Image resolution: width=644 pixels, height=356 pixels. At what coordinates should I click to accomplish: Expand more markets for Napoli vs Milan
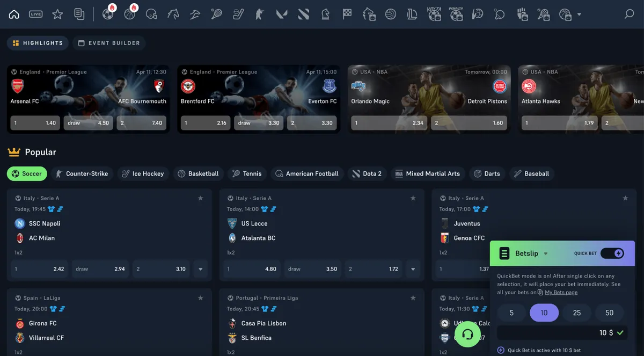[x=201, y=269]
